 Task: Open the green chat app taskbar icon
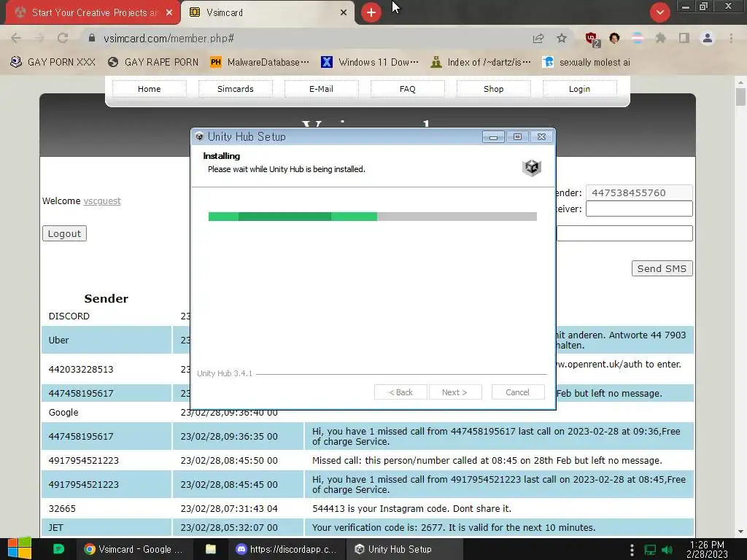click(x=58, y=549)
